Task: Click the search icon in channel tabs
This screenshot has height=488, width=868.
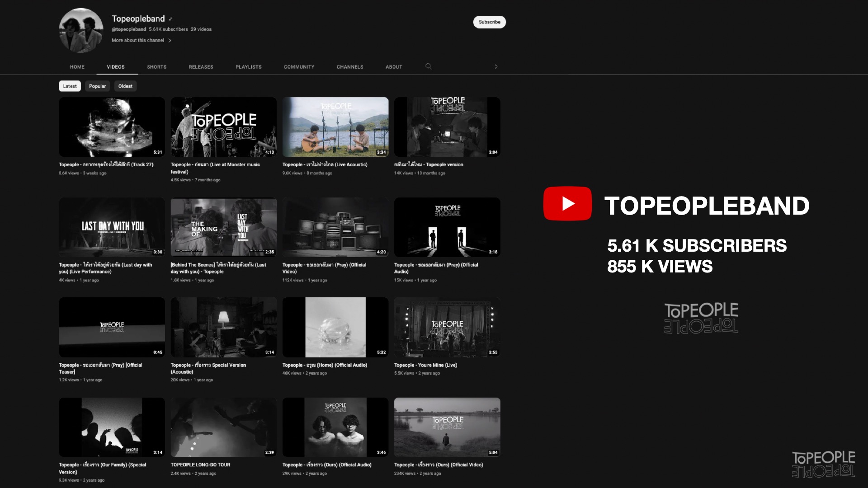Action: pyautogui.click(x=429, y=66)
